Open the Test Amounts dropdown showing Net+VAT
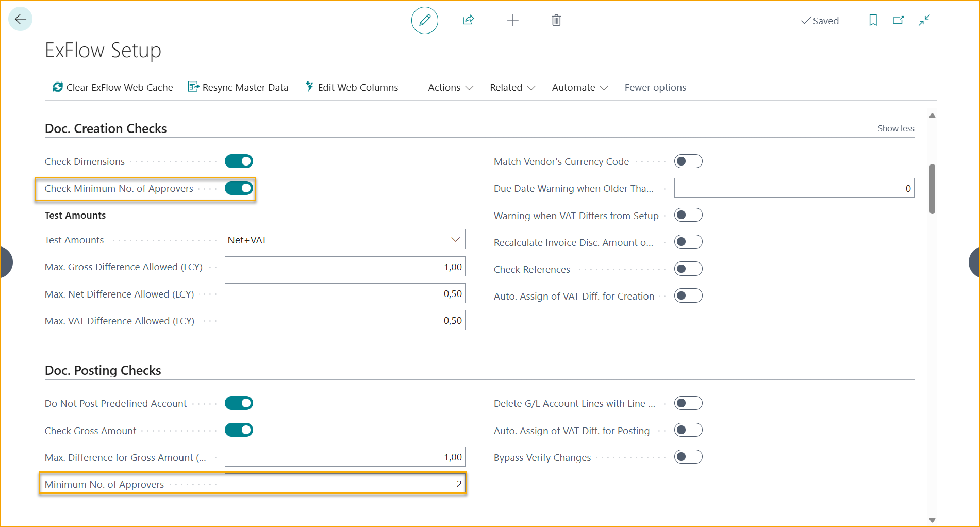The height and width of the screenshot is (527, 980). click(x=455, y=239)
